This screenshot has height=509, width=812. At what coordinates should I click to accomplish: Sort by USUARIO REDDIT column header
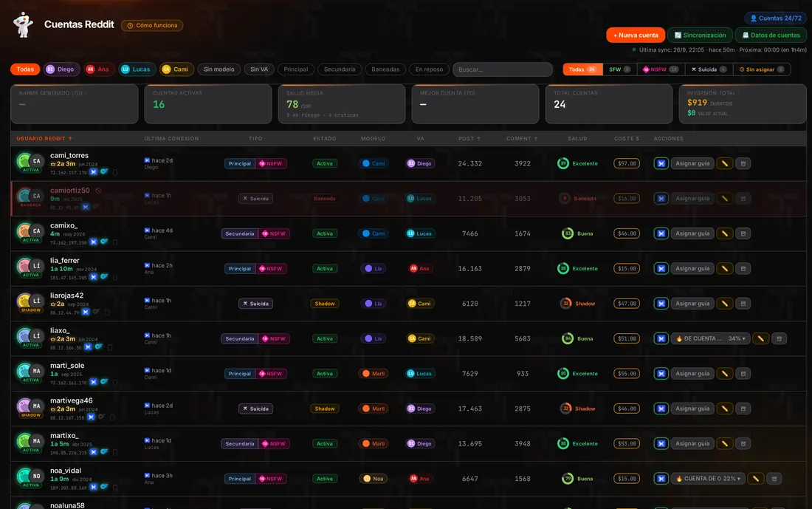click(44, 138)
